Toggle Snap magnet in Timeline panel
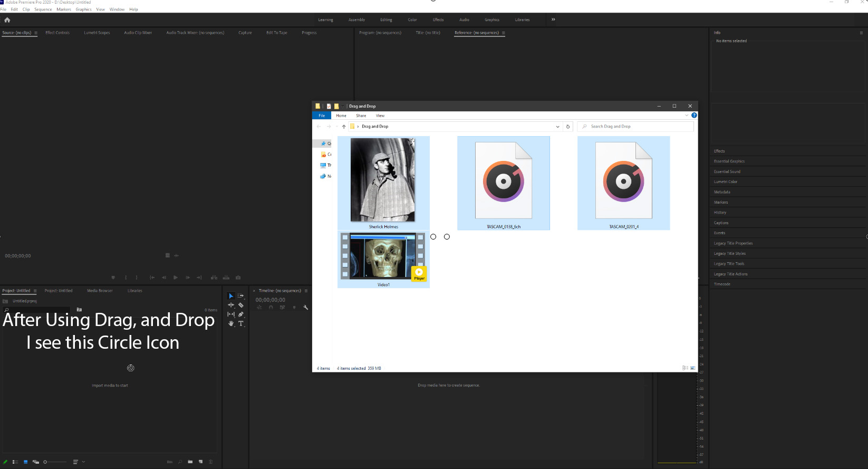Screen dimensions: 868x469 (x=271, y=307)
